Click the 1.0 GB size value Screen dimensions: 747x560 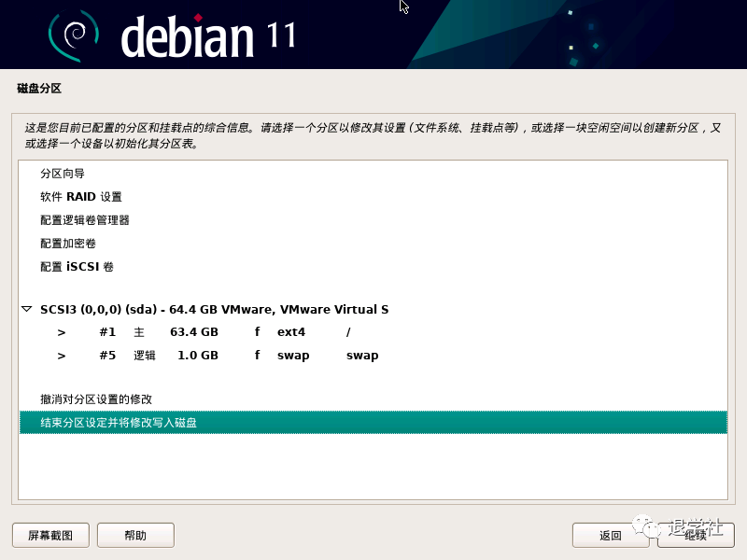198,356
